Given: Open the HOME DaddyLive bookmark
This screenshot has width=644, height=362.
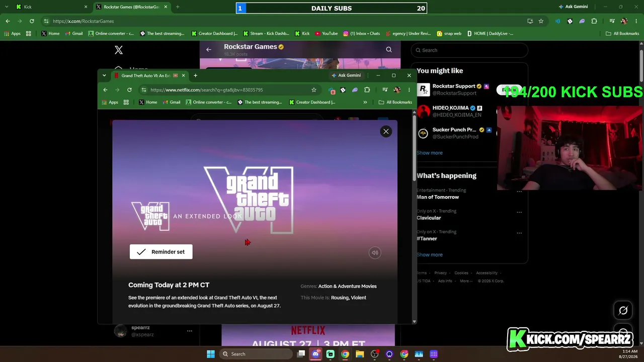Looking at the screenshot, I should point(490,34).
